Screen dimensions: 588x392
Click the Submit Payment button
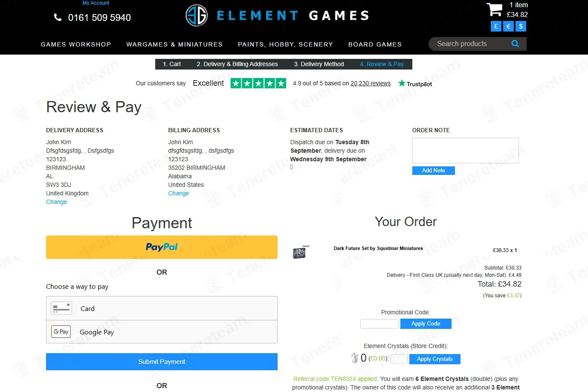[x=162, y=362]
